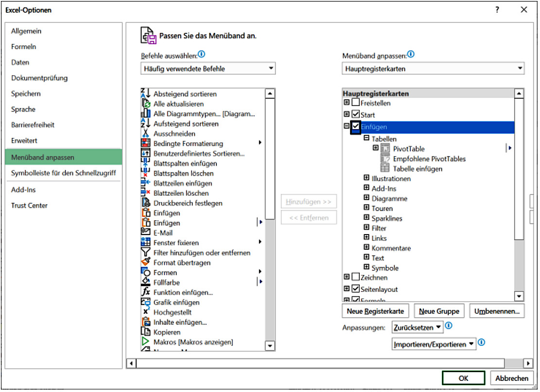Click the Füllfarbe paint bucket icon
This screenshot has width=540, height=392.
coord(145,282)
